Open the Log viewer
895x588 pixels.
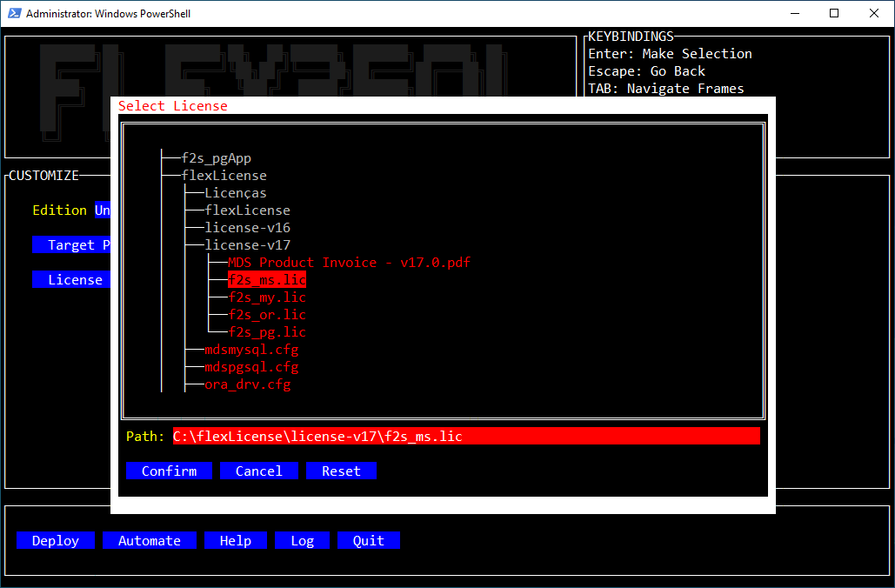coord(302,540)
